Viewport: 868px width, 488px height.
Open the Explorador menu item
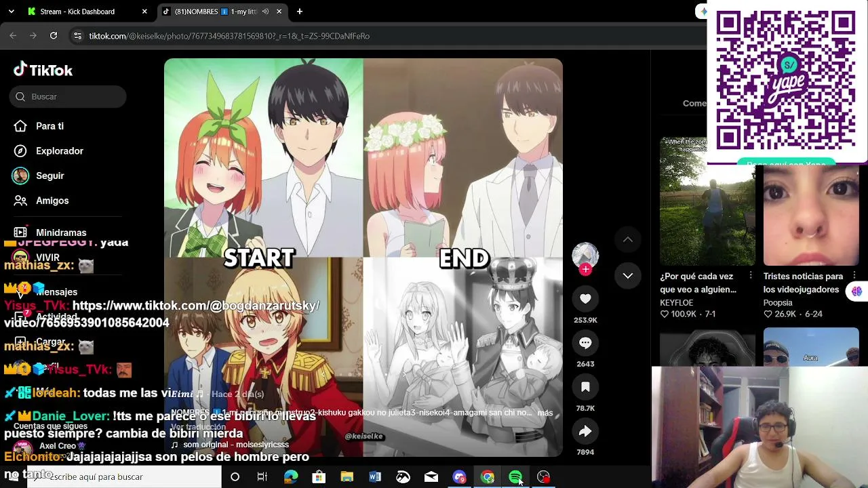click(x=60, y=151)
